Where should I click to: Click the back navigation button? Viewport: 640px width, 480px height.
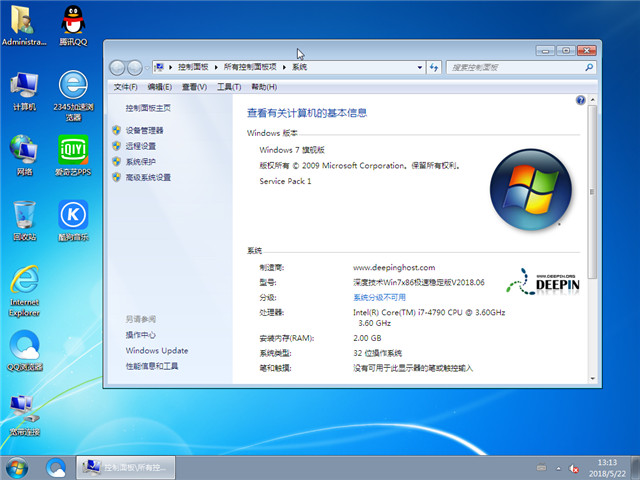(x=117, y=68)
